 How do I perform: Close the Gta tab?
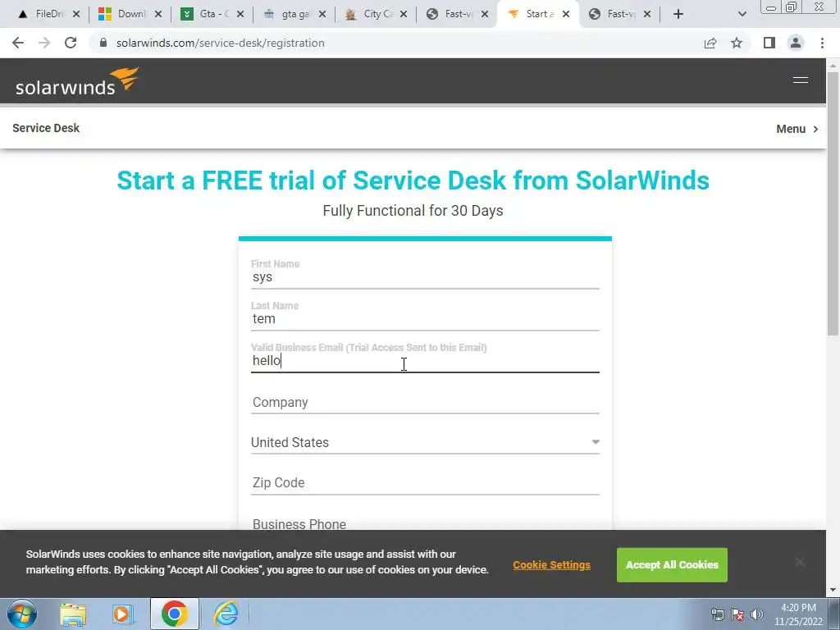[x=240, y=15]
